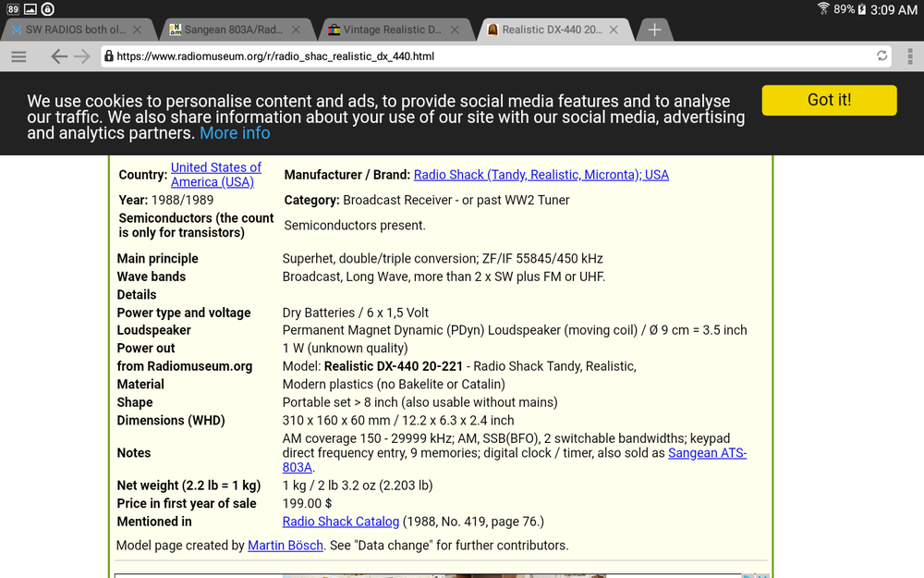Open United States of America (USA) link
The height and width of the screenshot is (578, 924).
coord(216,175)
